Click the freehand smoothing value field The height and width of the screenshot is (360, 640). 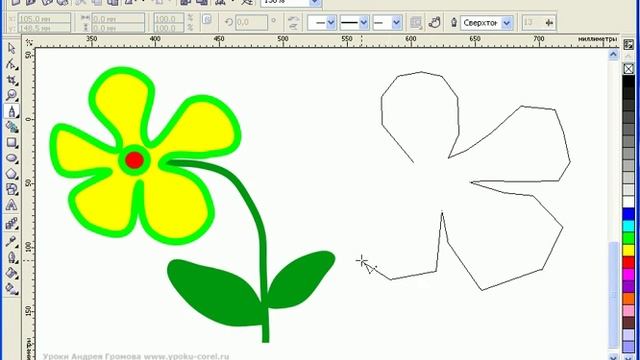[x=533, y=22]
